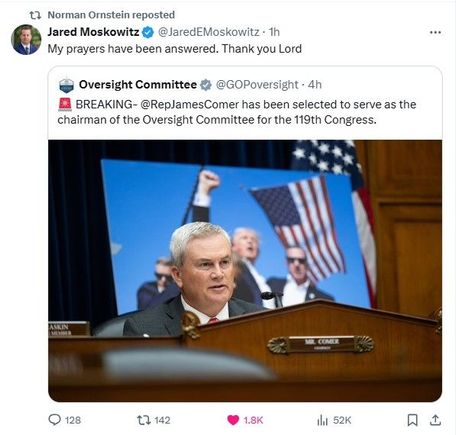Click the 1h timestamp
456x435 pixels.
tap(274, 32)
